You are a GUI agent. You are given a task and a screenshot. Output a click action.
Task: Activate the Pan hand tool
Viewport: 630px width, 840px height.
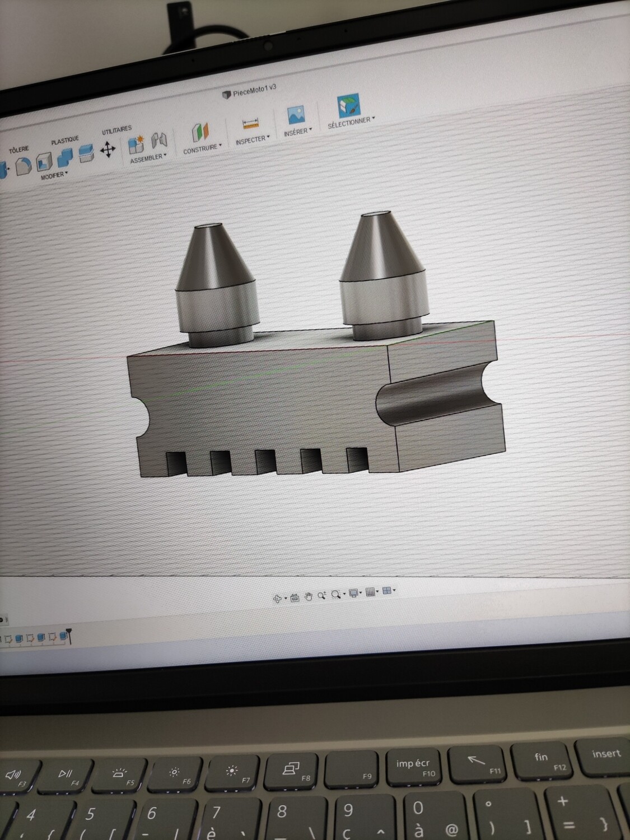pyautogui.click(x=309, y=596)
